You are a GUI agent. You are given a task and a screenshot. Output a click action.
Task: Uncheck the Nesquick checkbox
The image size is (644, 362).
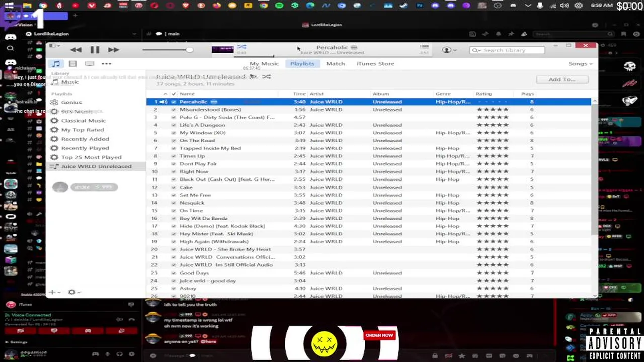pos(174,203)
